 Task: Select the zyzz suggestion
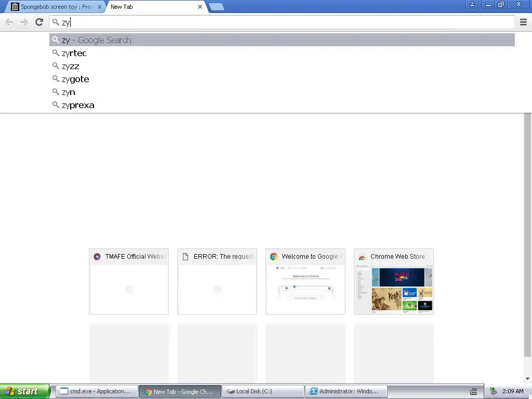click(x=282, y=66)
